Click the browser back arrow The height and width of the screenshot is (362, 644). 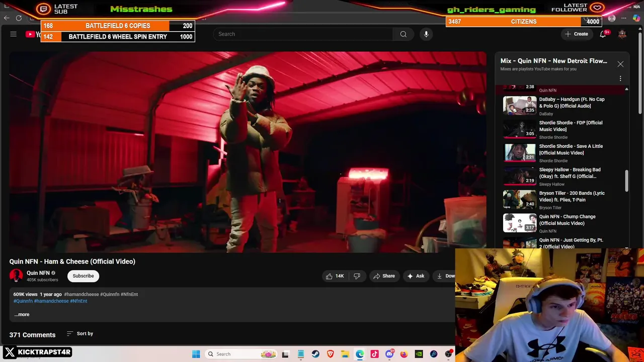click(x=7, y=18)
